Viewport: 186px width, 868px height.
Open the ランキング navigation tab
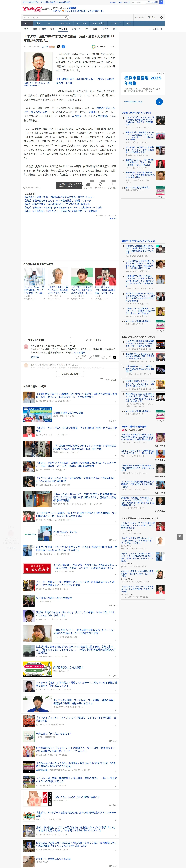(x=115, y=24)
